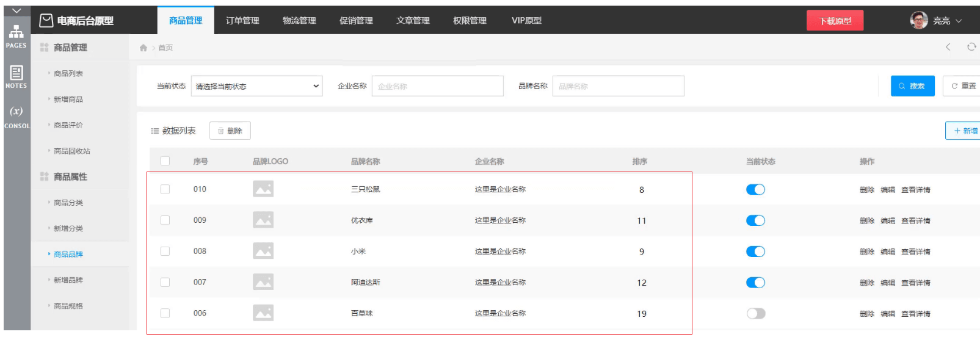Click the home icon in breadcrumb
Image resolution: width=980 pixels, height=337 pixels.
click(x=143, y=48)
